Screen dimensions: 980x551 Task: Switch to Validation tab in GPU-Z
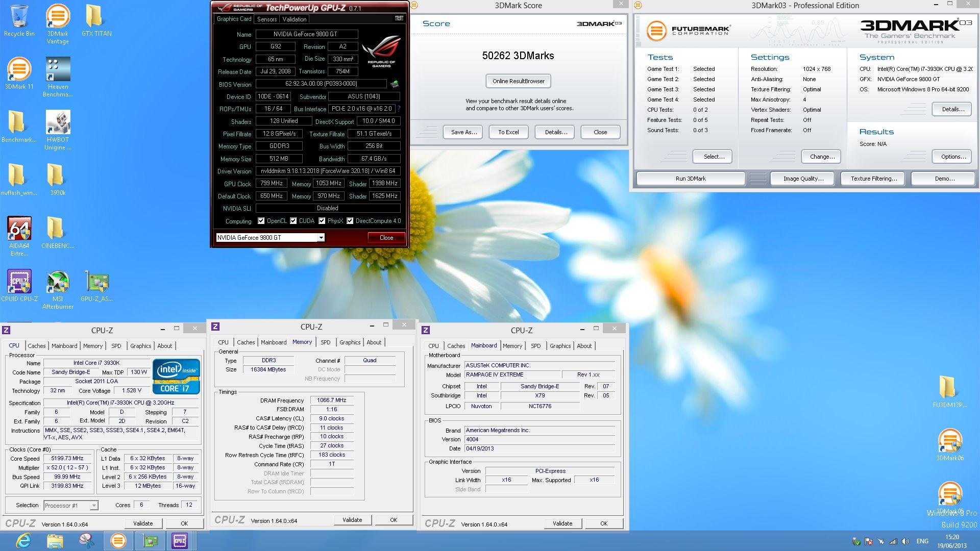295,19
